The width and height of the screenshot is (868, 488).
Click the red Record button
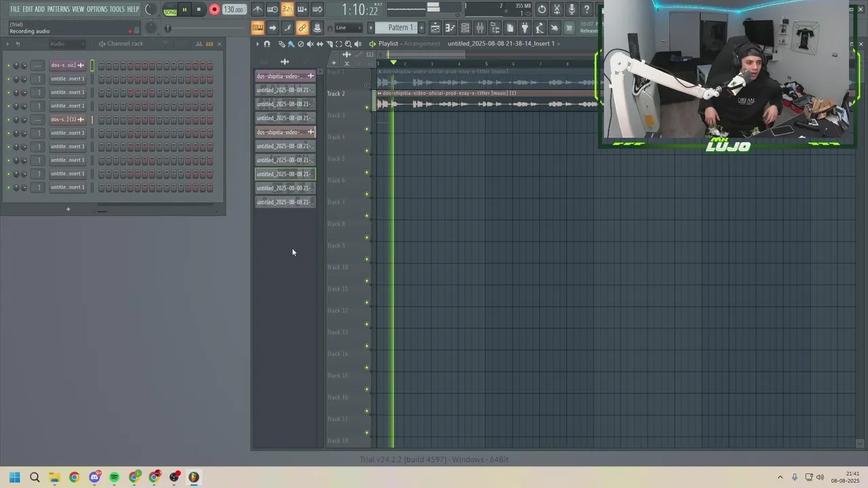214,9
